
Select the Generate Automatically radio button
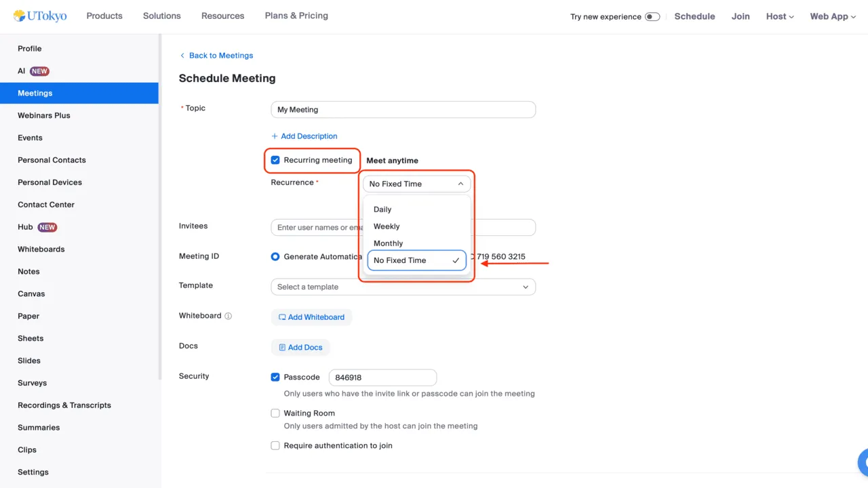point(275,257)
